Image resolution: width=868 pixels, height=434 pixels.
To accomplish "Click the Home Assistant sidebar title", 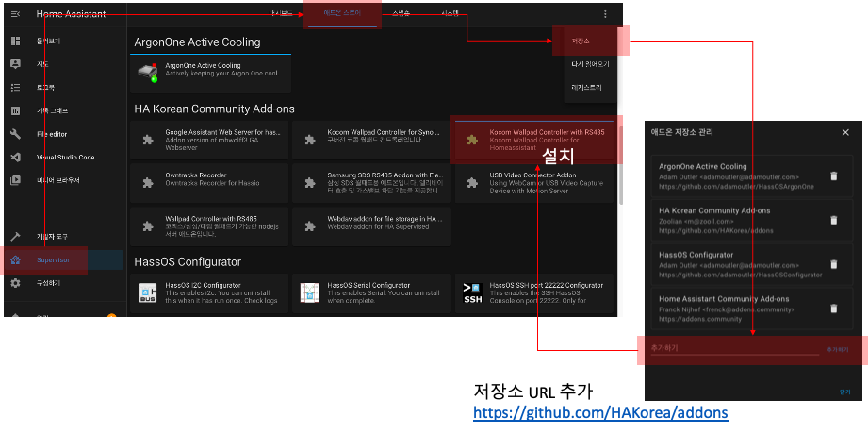I will coord(71,14).
